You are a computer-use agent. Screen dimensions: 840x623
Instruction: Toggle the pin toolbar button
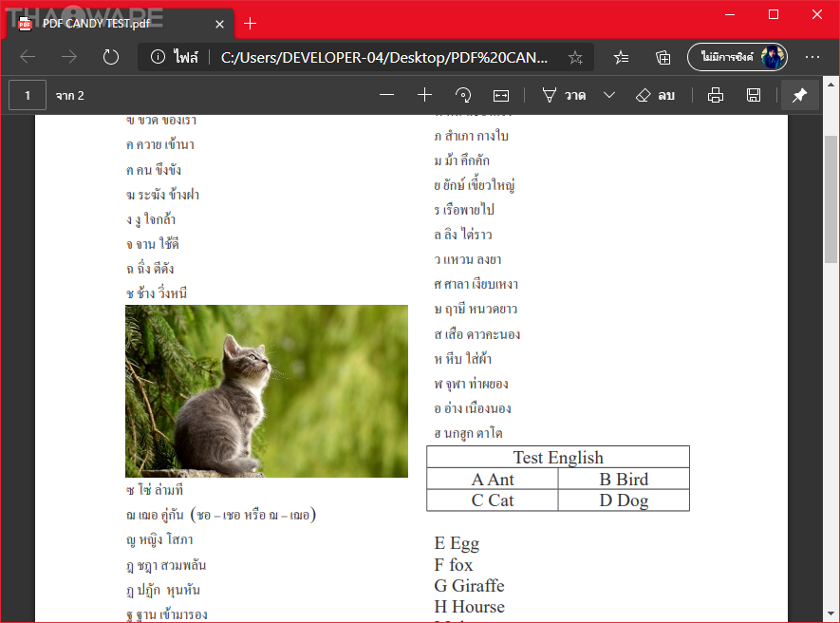(x=799, y=95)
